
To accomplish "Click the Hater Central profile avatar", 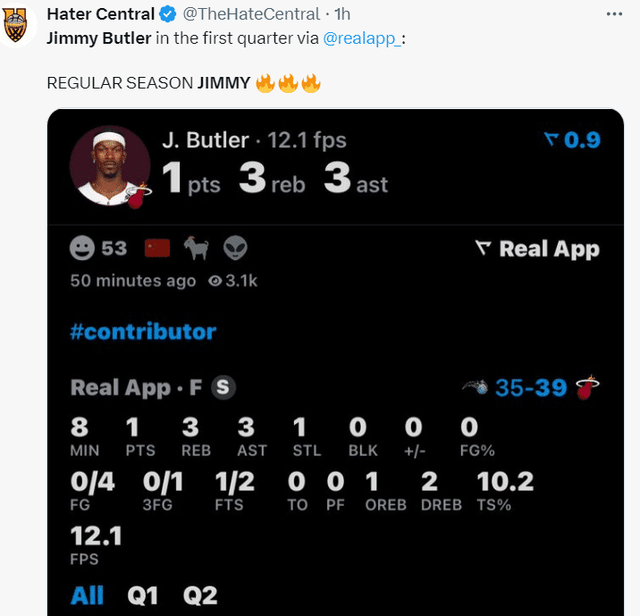I will [16, 24].
